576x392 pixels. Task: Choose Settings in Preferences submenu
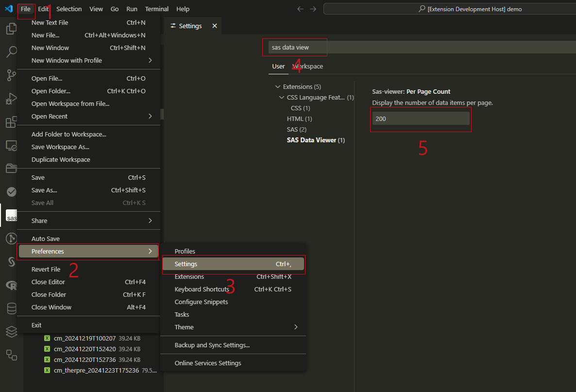point(233,264)
